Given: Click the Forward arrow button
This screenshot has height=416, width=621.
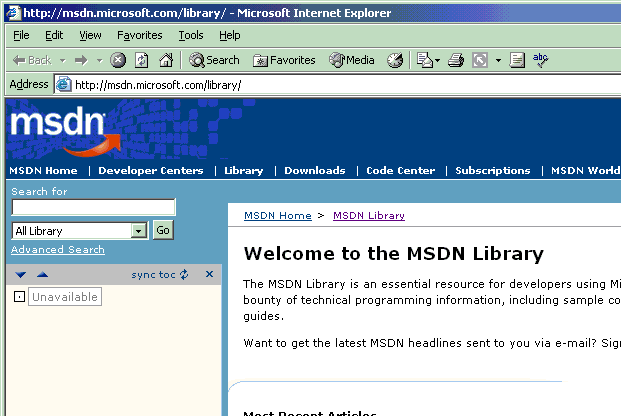Looking at the screenshot, I should 81,60.
